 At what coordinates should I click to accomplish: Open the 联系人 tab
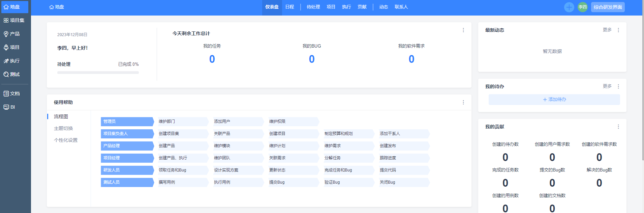pos(401,7)
